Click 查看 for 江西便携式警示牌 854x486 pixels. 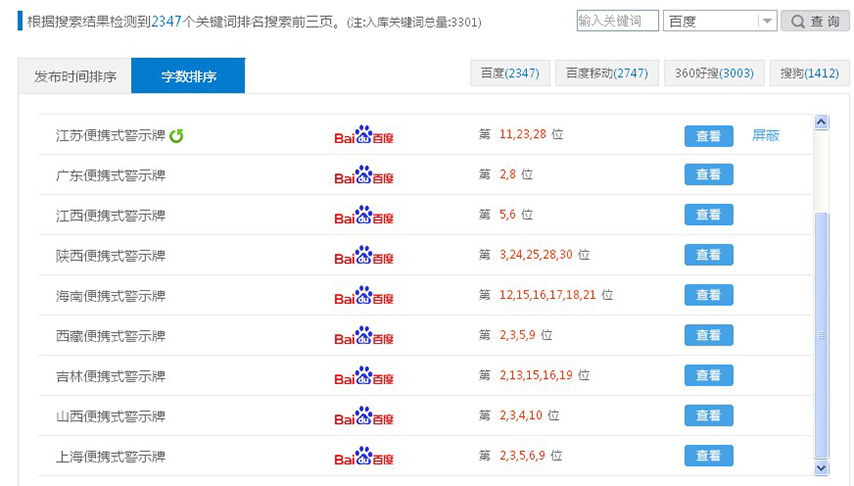tap(709, 215)
